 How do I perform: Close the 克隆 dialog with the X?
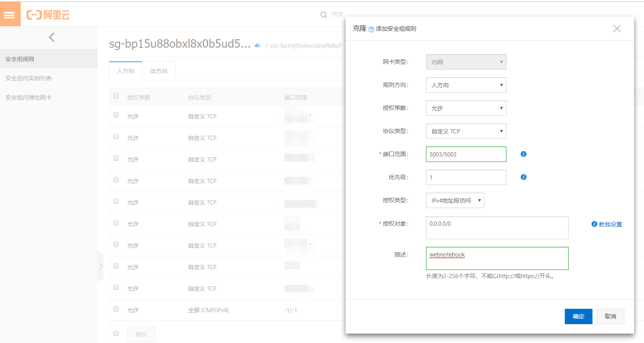[617, 28]
